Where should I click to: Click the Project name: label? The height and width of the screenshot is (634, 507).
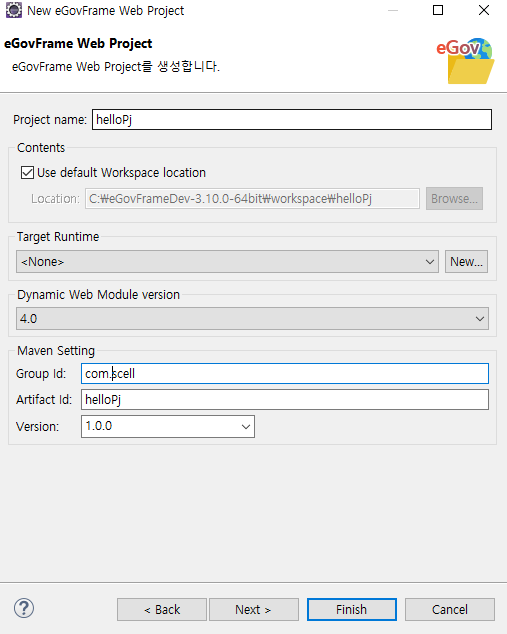pos(50,120)
